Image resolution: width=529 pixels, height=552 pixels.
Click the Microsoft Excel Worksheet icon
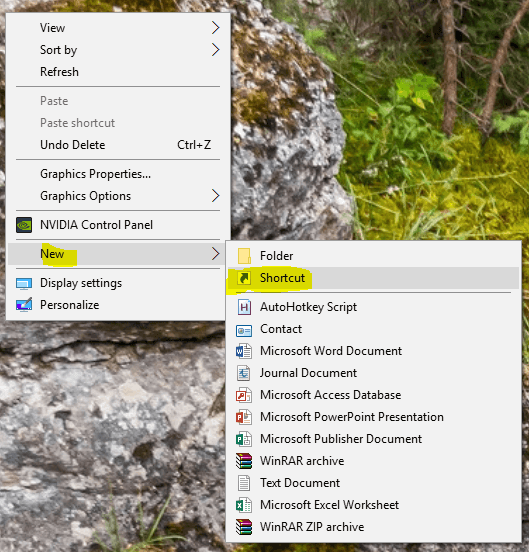[244, 505]
